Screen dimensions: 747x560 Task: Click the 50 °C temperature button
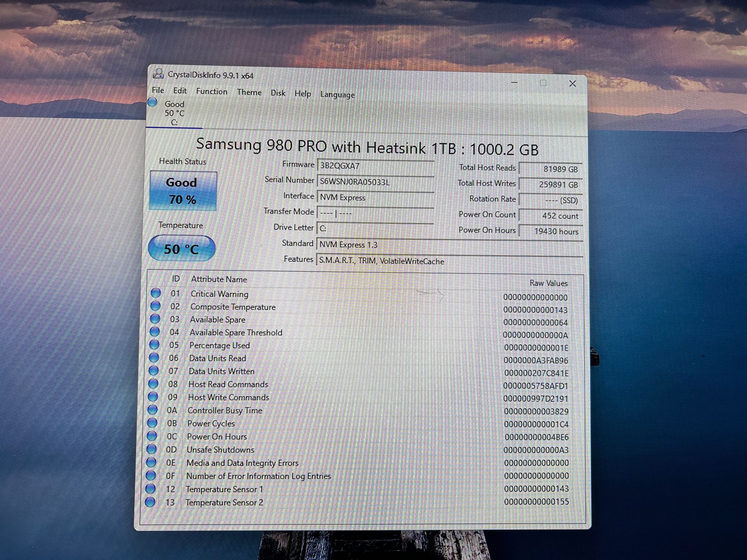pyautogui.click(x=182, y=249)
